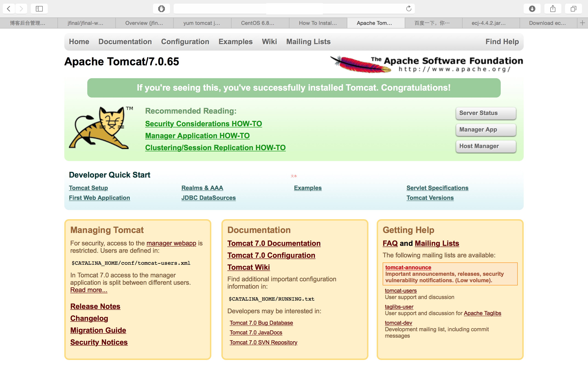Open the Tomcat 7.0 Documentation link
The width and height of the screenshot is (588, 368).
[x=274, y=243]
